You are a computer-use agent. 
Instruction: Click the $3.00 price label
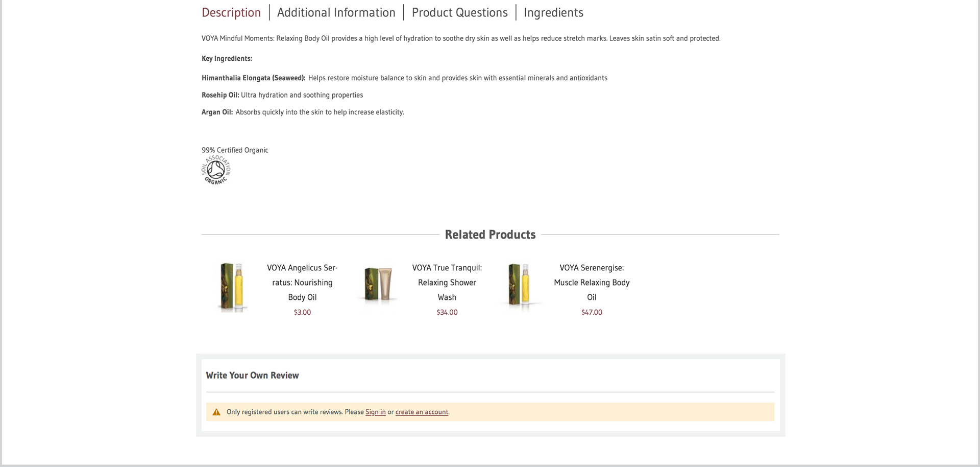302,312
